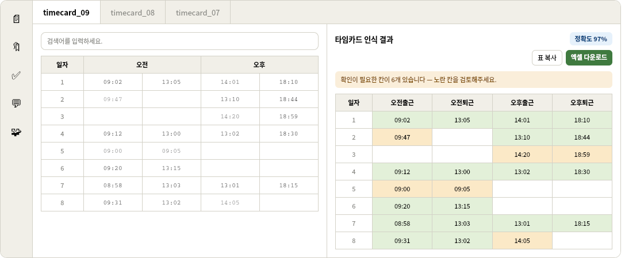This screenshot has height=258, width=644.
Task: Open the comment bubble icon in sidebar
Action: (17, 103)
